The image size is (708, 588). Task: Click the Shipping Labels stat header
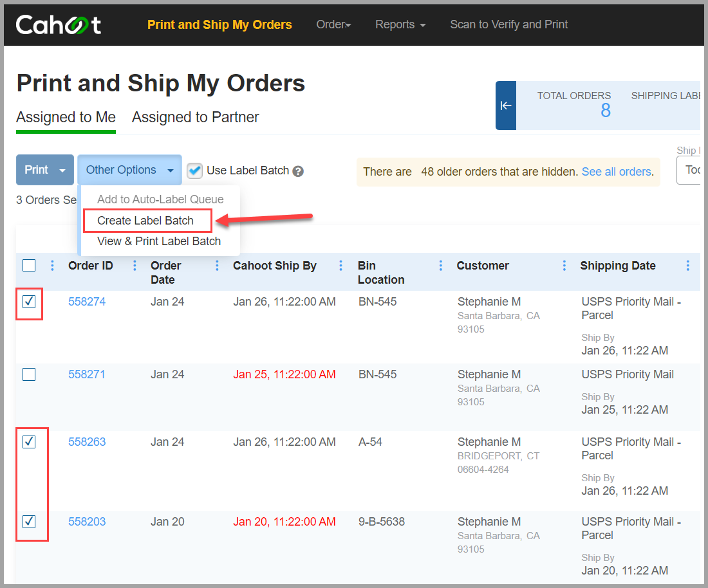(666, 96)
